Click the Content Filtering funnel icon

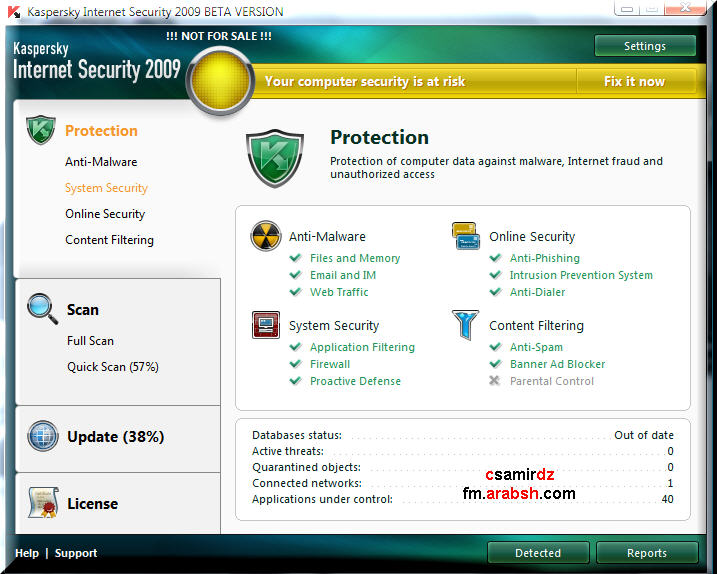pyautogui.click(x=466, y=325)
